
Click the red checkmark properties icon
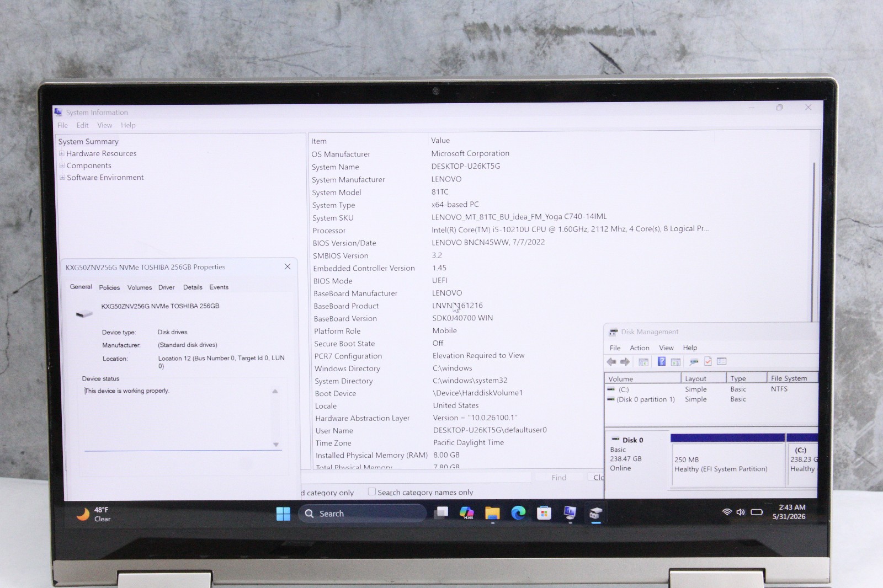[708, 362]
